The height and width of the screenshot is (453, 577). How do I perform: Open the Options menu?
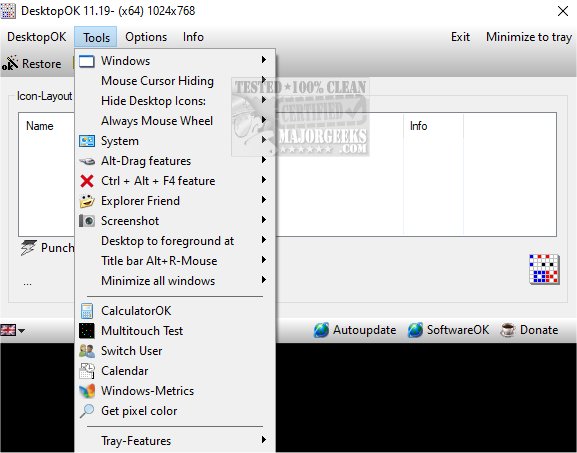pyautogui.click(x=146, y=37)
